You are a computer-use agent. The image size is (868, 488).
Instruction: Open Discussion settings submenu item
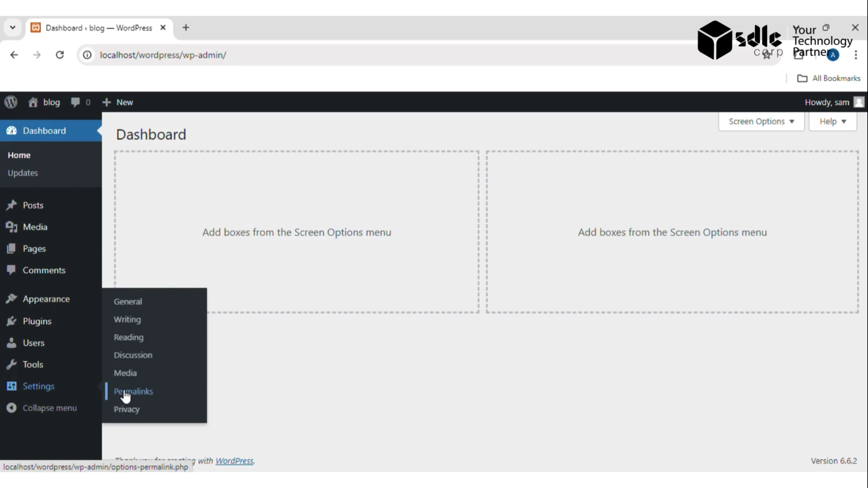(x=133, y=355)
